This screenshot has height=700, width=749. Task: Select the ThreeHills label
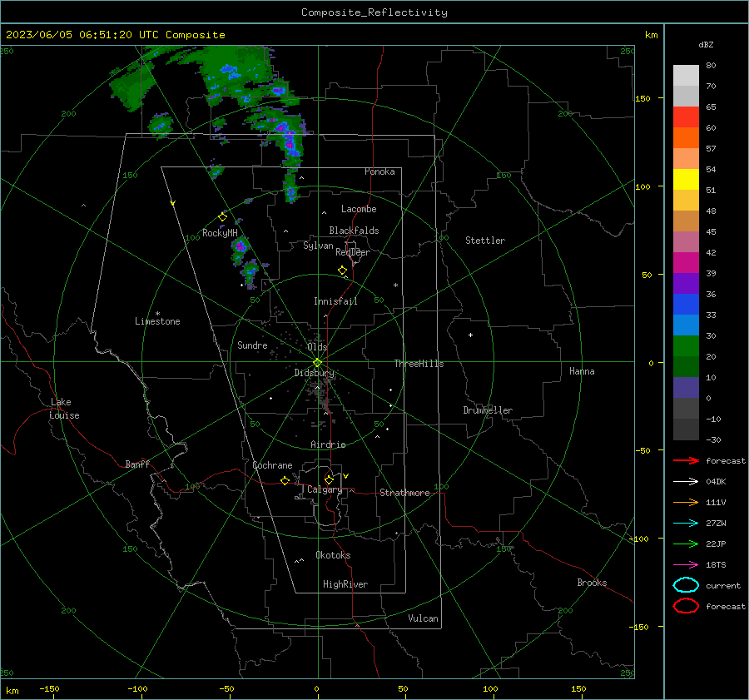pyautogui.click(x=419, y=364)
